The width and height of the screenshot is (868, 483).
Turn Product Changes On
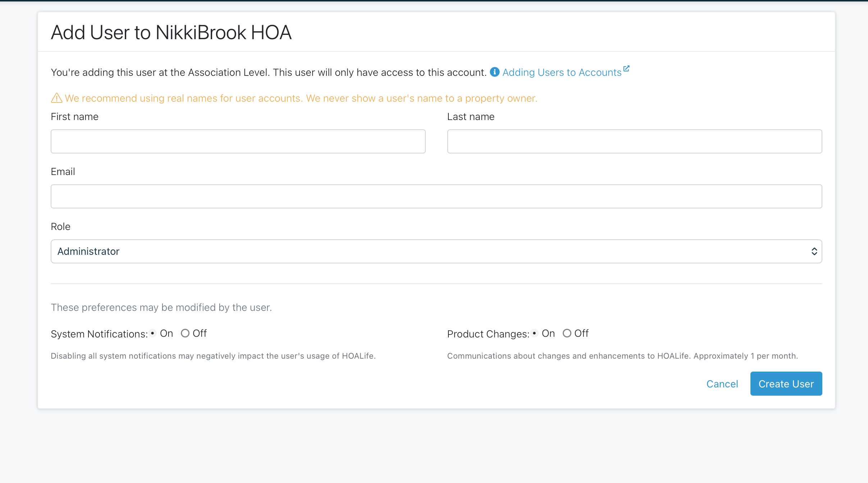[x=534, y=333]
